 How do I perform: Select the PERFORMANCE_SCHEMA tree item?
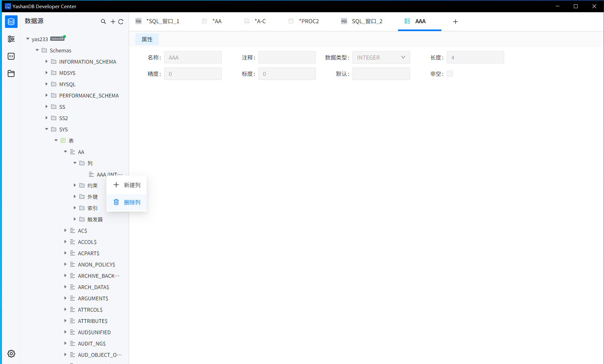[89, 96]
